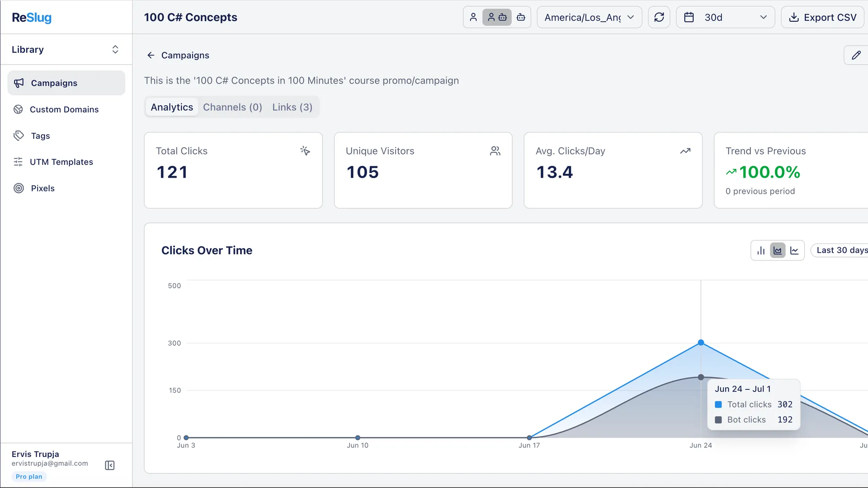This screenshot has width=868, height=488.
Task: Click the refresh data icon
Action: (x=659, y=17)
